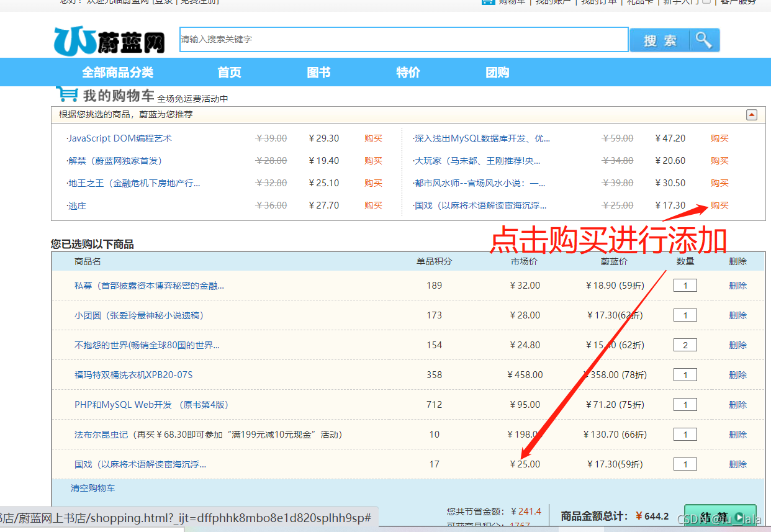This screenshot has width=771, height=532.
Task: Edit the quantity field for 私募
Action: tap(685, 286)
